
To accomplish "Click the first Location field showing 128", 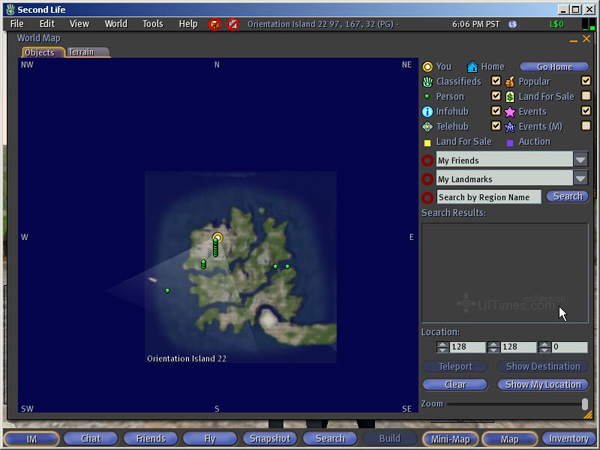I will pos(467,347).
